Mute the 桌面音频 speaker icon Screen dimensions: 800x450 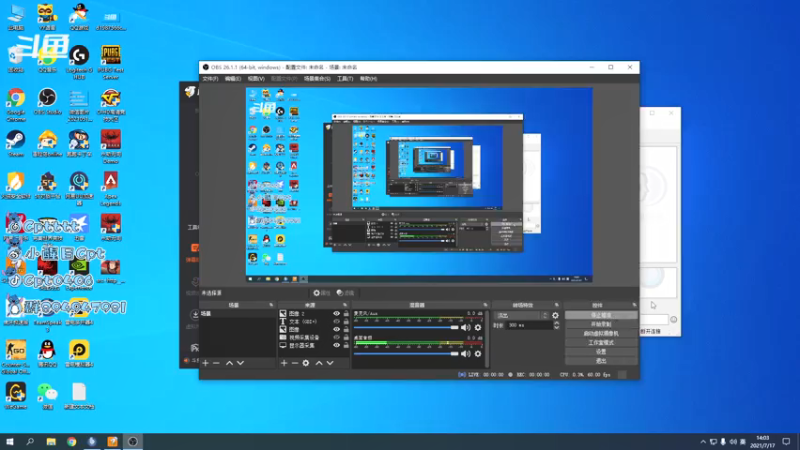pos(465,354)
